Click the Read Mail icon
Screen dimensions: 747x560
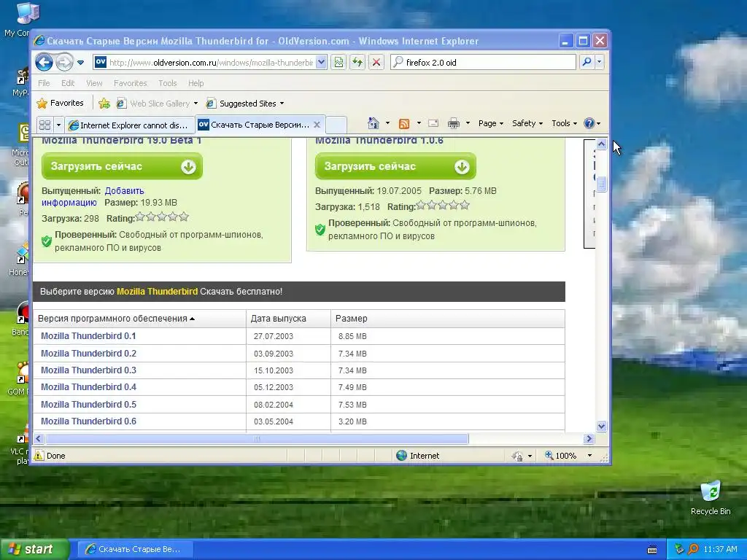click(433, 123)
